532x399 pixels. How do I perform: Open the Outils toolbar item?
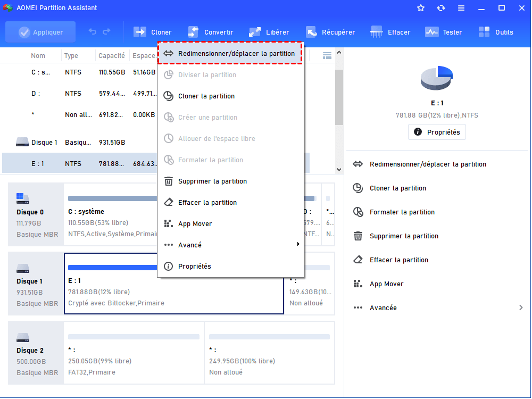pyautogui.click(x=496, y=32)
